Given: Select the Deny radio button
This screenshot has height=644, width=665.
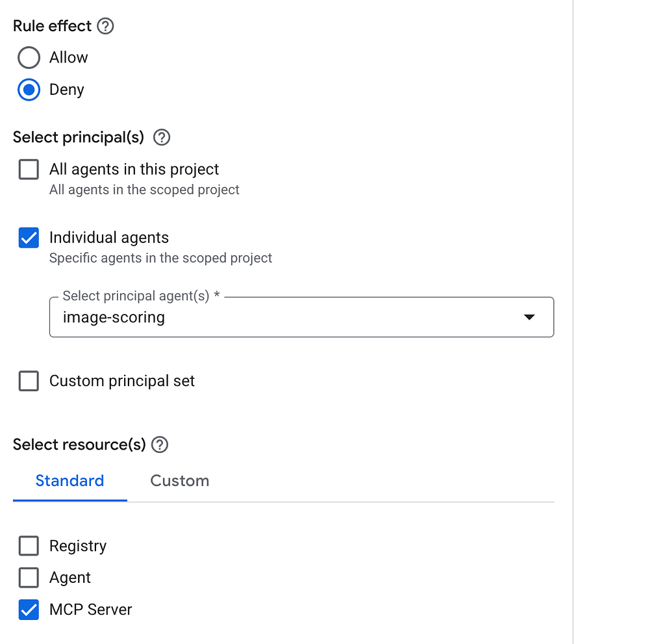Looking at the screenshot, I should pyautogui.click(x=29, y=90).
